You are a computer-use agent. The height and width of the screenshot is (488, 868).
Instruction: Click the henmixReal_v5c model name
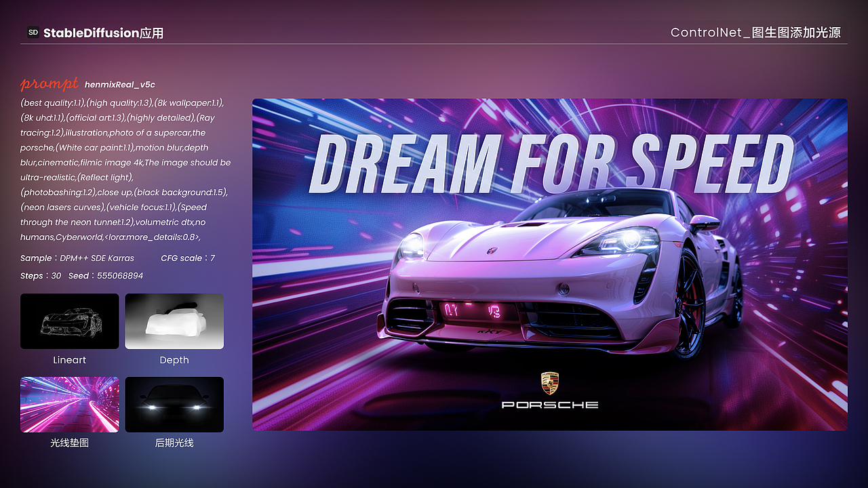[x=120, y=85]
